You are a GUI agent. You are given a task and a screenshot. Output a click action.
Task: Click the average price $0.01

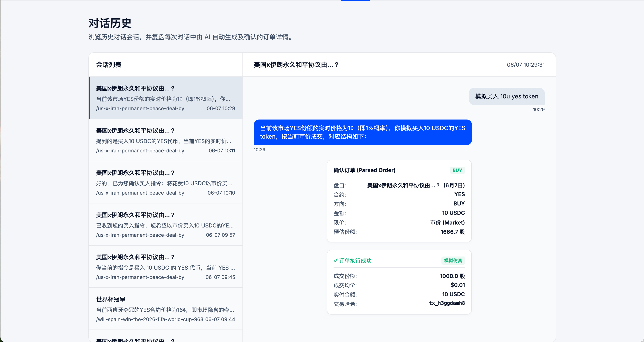pos(458,285)
